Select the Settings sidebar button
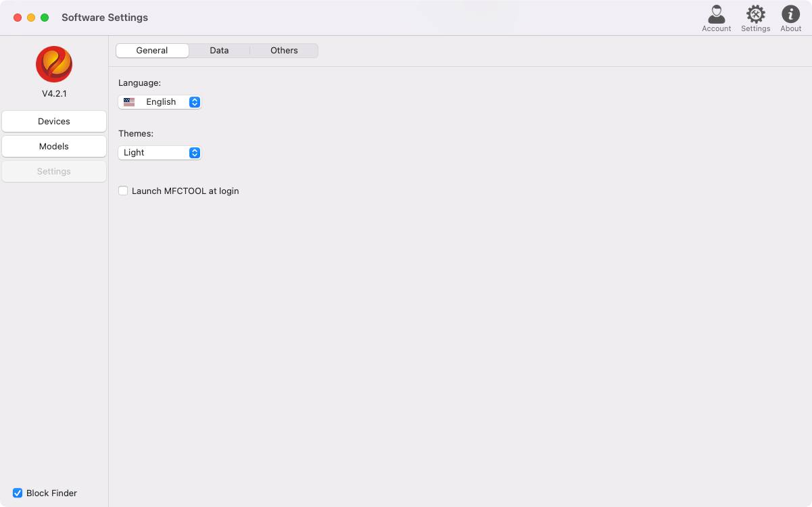812x507 pixels. 54,172
